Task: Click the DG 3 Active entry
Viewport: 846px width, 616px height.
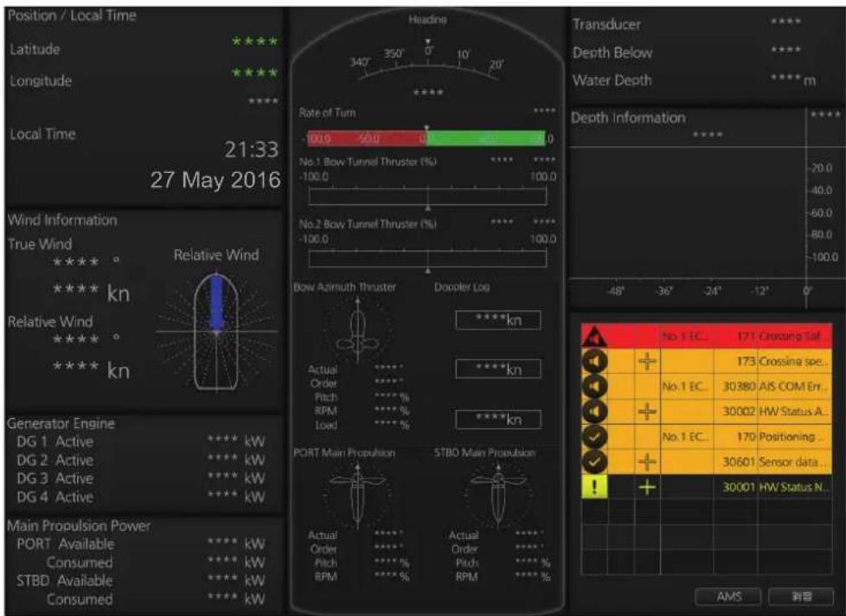Action: click(x=55, y=478)
